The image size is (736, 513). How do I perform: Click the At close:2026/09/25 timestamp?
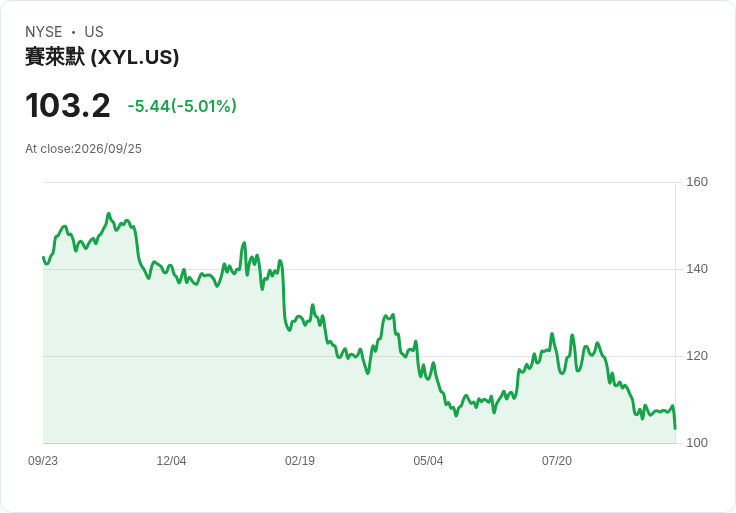click(84, 149)
